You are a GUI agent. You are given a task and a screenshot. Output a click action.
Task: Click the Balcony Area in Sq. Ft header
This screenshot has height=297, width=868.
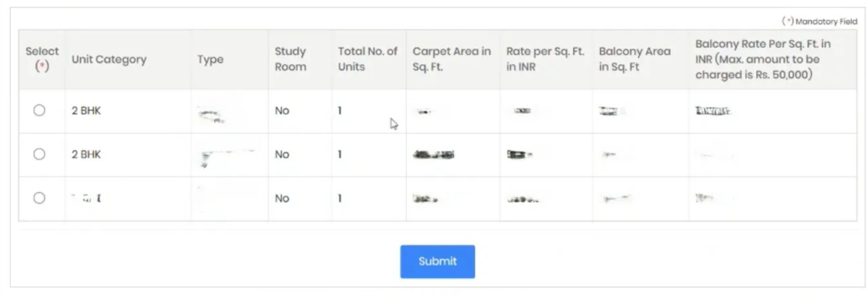[635, 59]
